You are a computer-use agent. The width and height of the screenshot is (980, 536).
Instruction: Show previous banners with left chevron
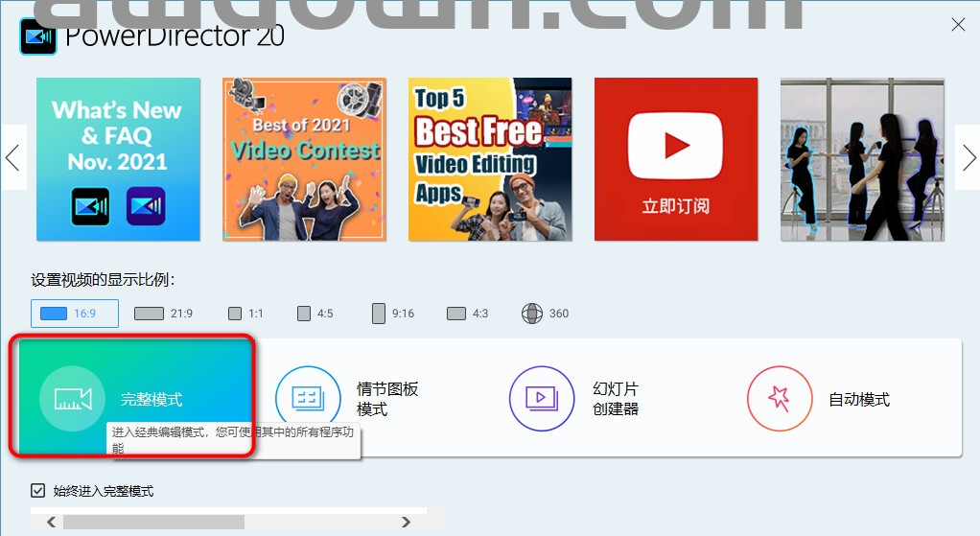pos(12,157)
